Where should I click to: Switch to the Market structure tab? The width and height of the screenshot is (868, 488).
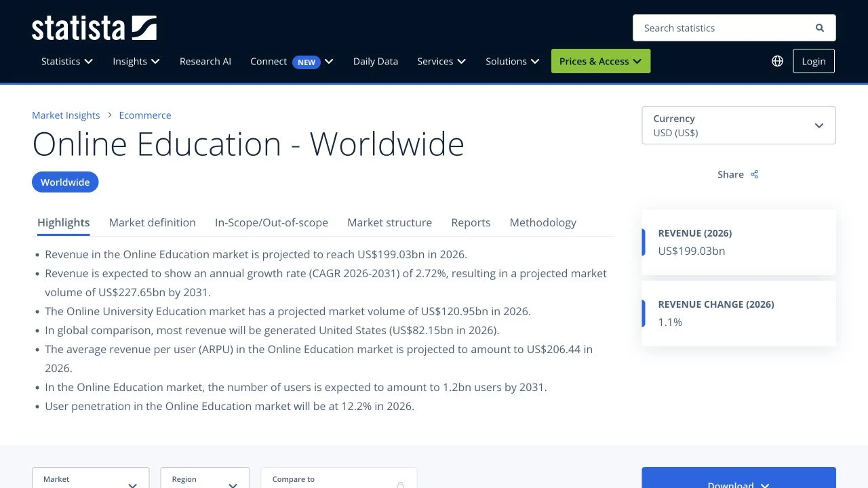click(389, 222)
